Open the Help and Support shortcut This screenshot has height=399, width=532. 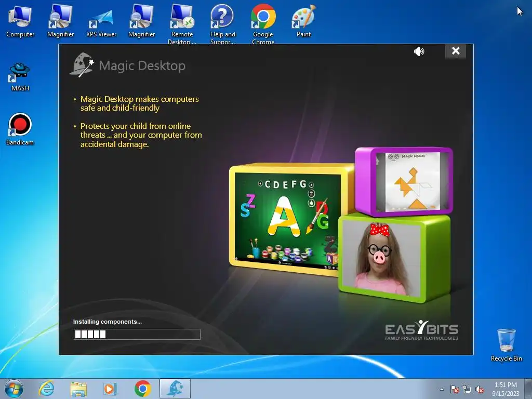pyautogui.click(x=222, y=24)
